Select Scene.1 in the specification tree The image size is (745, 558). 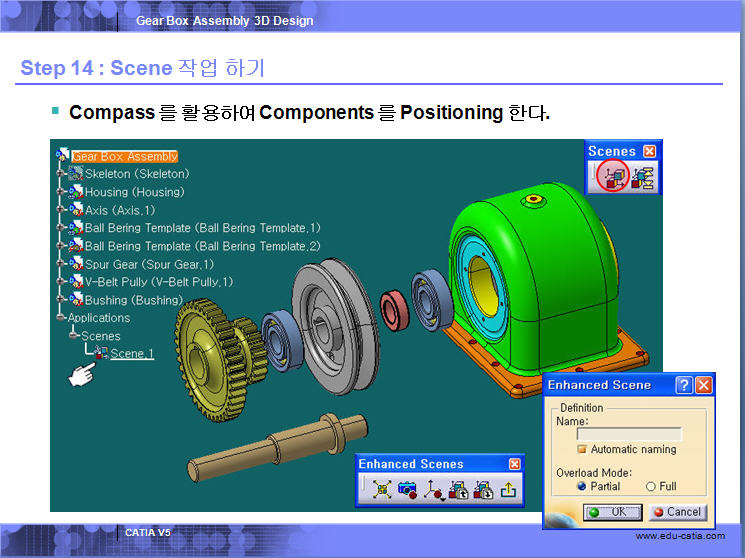click(x=131, y=353)
